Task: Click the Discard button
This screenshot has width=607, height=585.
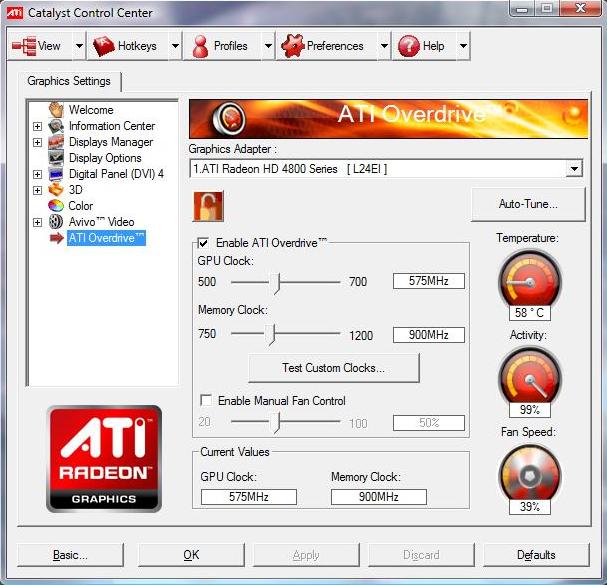Action: click(x=421, y=555)
